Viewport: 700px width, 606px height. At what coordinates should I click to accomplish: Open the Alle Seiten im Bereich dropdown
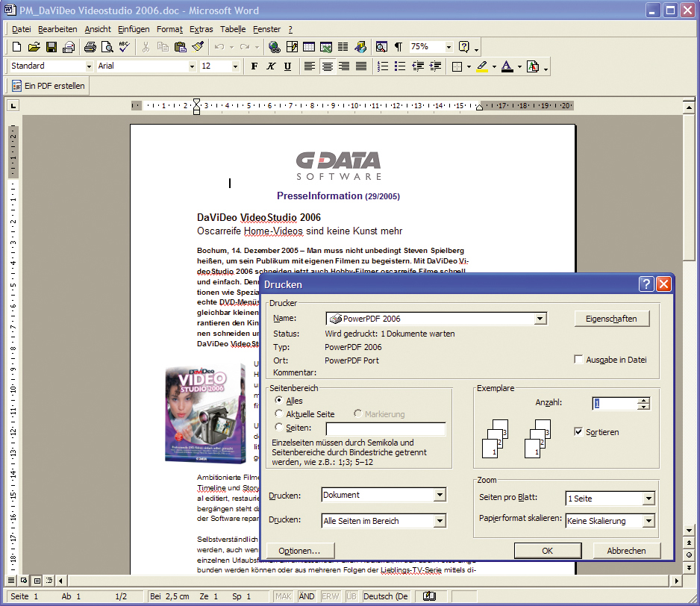(x=440, y=521)
